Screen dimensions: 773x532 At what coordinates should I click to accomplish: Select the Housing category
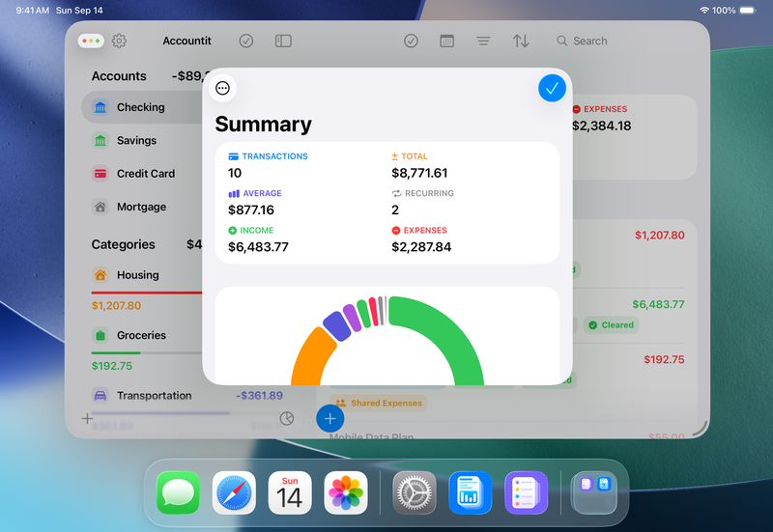point(137,275)
